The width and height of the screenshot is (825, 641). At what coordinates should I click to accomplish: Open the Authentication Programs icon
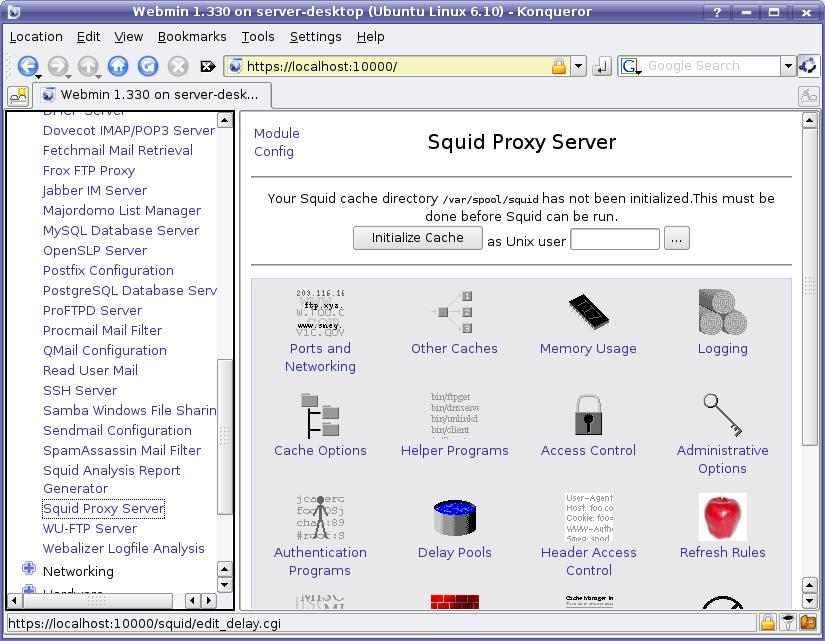[x=320, y=517]
